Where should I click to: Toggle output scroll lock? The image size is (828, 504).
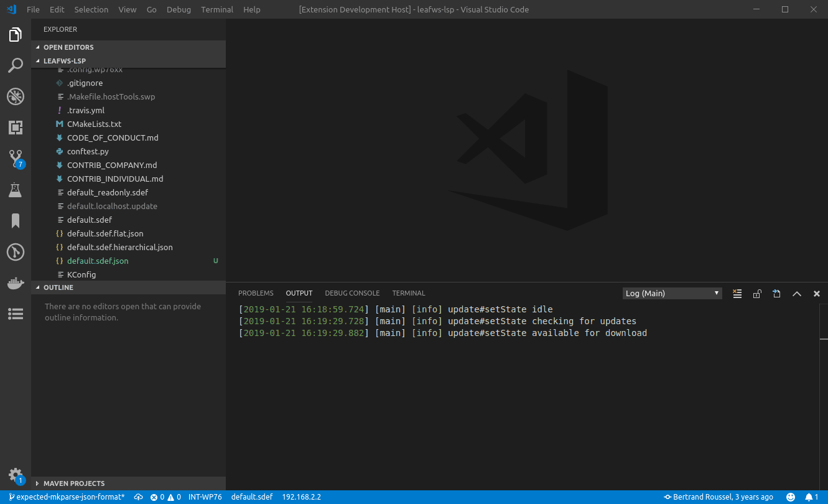coord(757,294)
